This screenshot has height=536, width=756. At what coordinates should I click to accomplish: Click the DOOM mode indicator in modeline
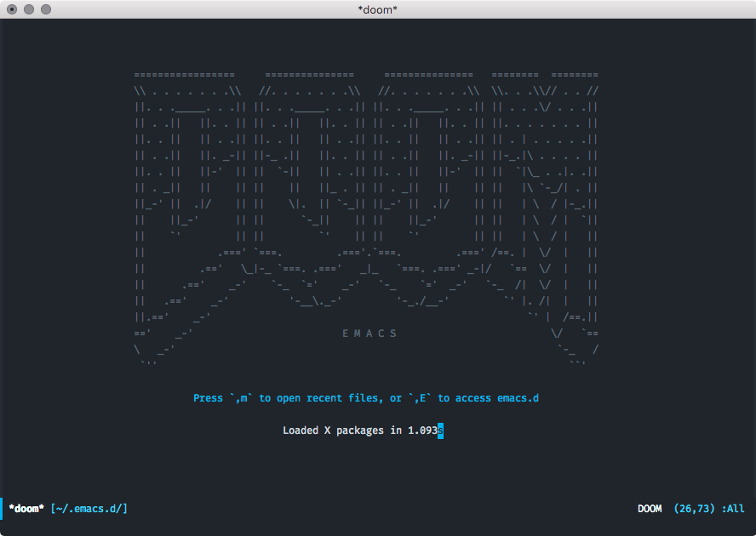click(650, 509)
